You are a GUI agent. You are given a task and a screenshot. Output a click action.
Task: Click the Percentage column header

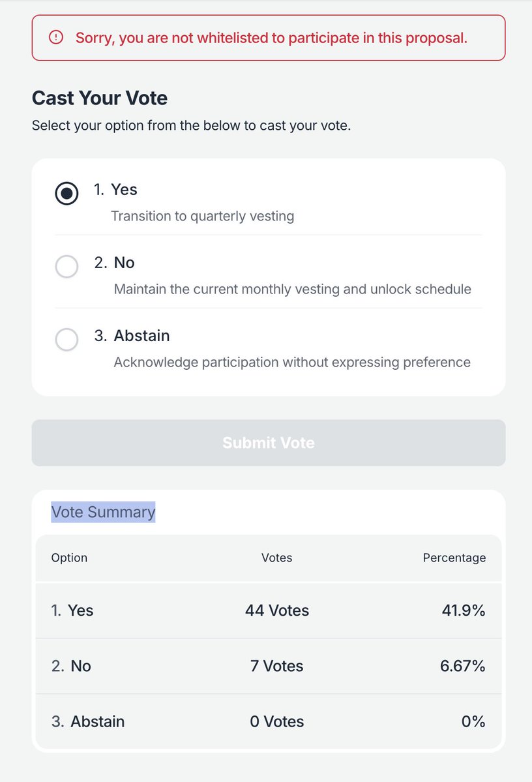(454, 558)
